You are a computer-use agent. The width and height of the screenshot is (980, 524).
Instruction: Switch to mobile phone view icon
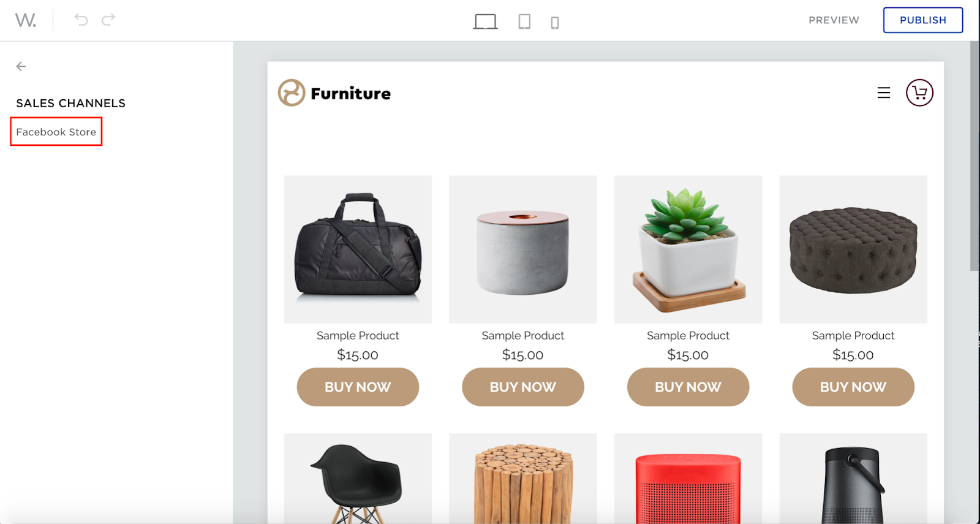555,23
